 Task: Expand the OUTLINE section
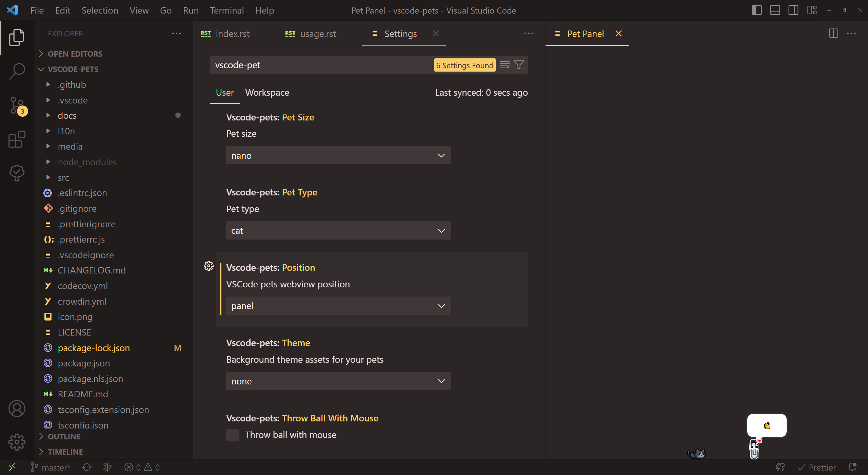click(113, 437)
